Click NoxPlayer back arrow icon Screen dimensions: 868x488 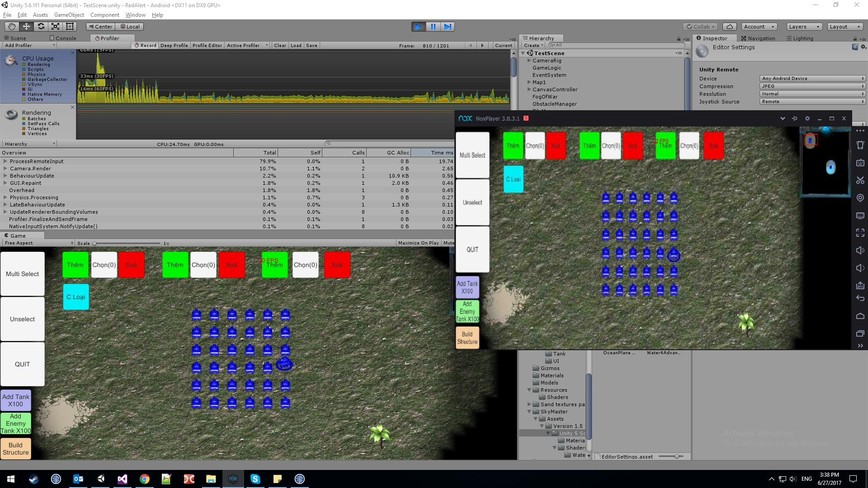(860, 298)
